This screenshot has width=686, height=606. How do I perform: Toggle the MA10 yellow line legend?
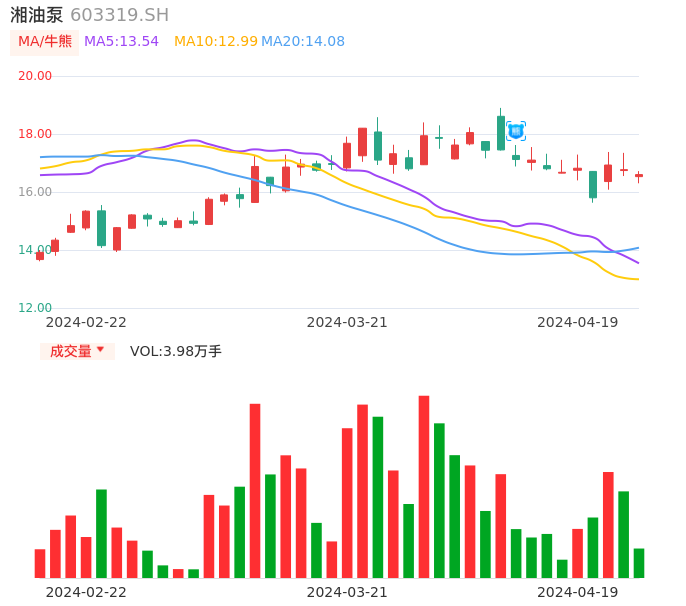coord(215,42)
